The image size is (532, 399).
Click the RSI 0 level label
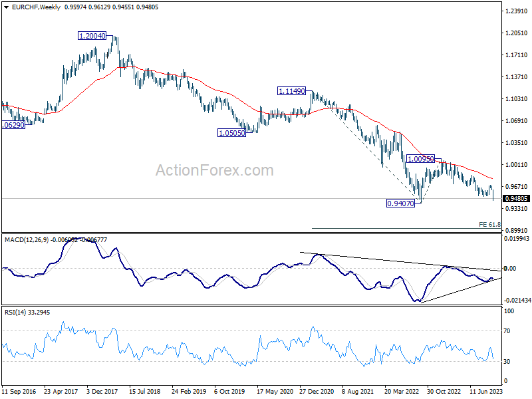click(505, 381)
